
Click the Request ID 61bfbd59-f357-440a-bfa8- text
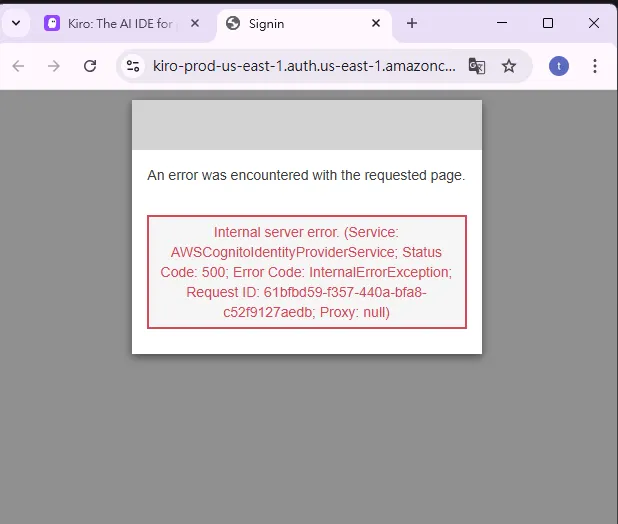[x=306, y=292]
